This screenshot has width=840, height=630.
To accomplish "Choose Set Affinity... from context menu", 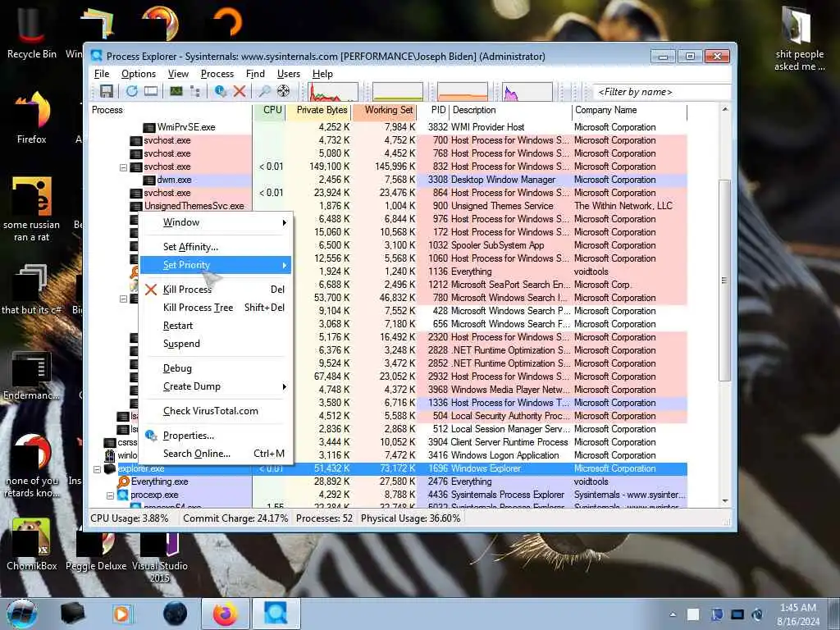I will click(216, 247).
